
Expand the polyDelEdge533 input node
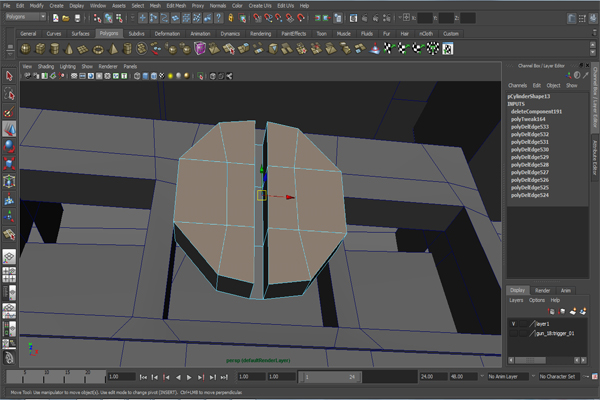(x=530, y=127)
